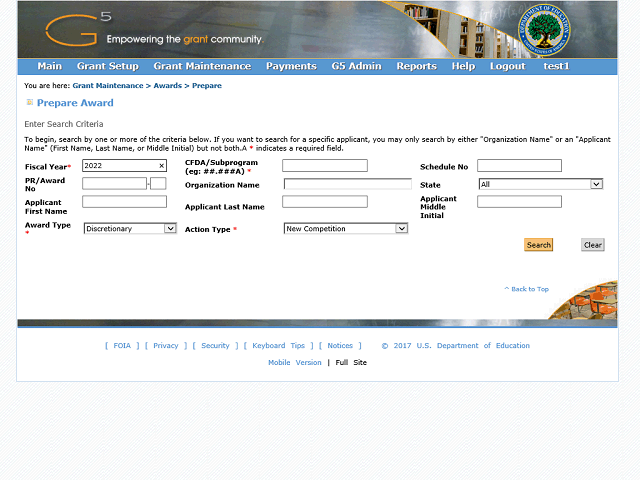The width and height of the screenshot is (640, 480).
Task: Click the Search button
Action: [538, 245]
